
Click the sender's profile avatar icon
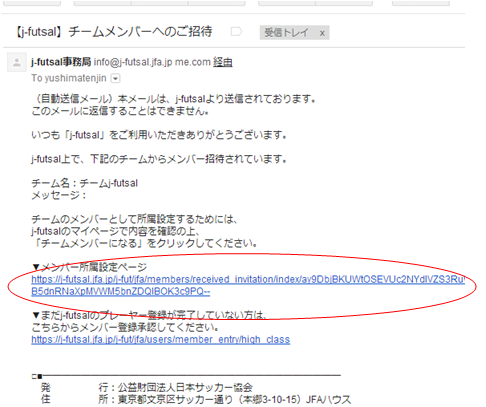tap(17, 62)
